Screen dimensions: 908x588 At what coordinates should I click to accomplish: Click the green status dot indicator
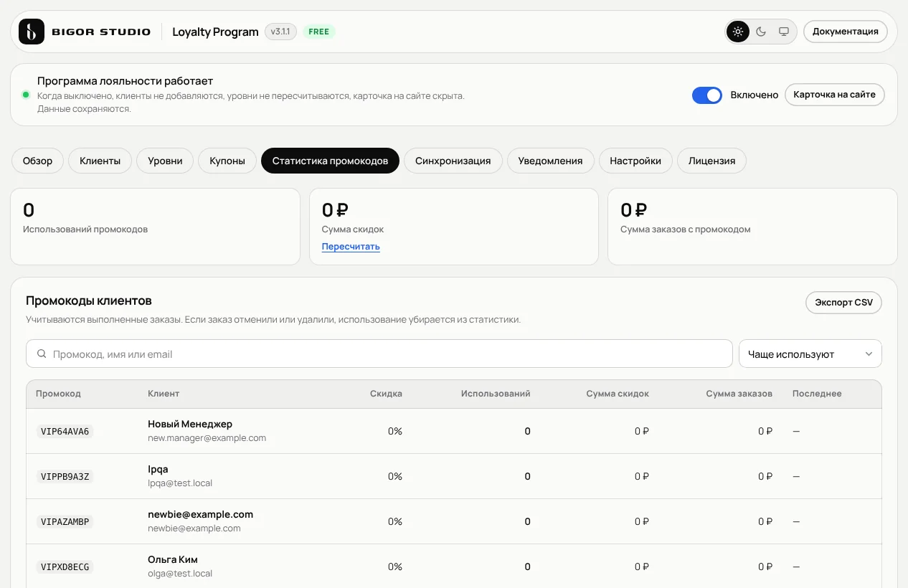[26, 95]
